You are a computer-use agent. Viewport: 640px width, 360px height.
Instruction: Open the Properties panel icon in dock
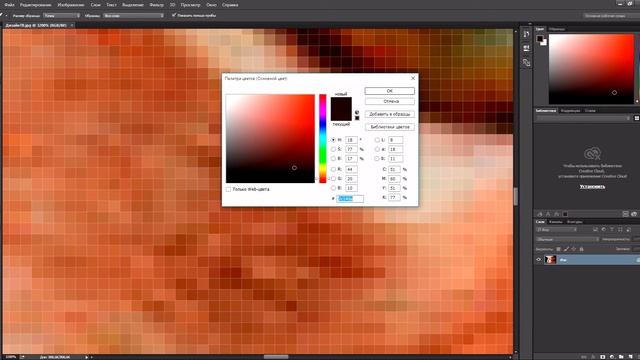[x=527, y=48]
